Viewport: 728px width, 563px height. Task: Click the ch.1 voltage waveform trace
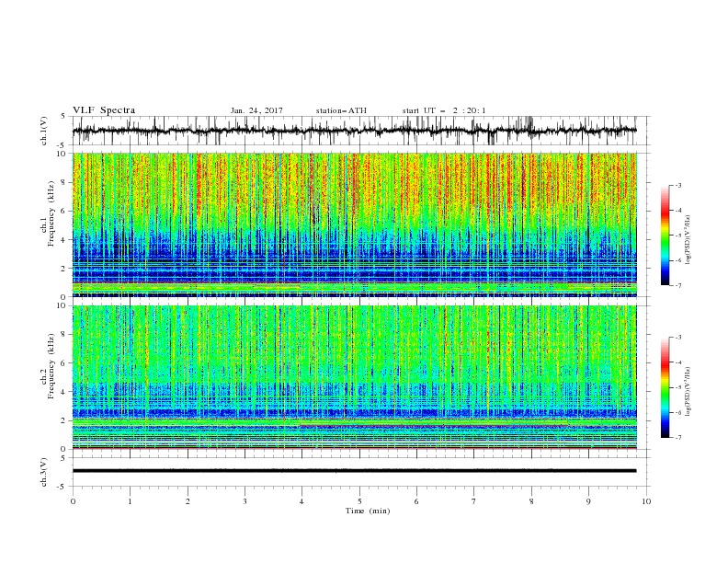click(x=354, y=131)
